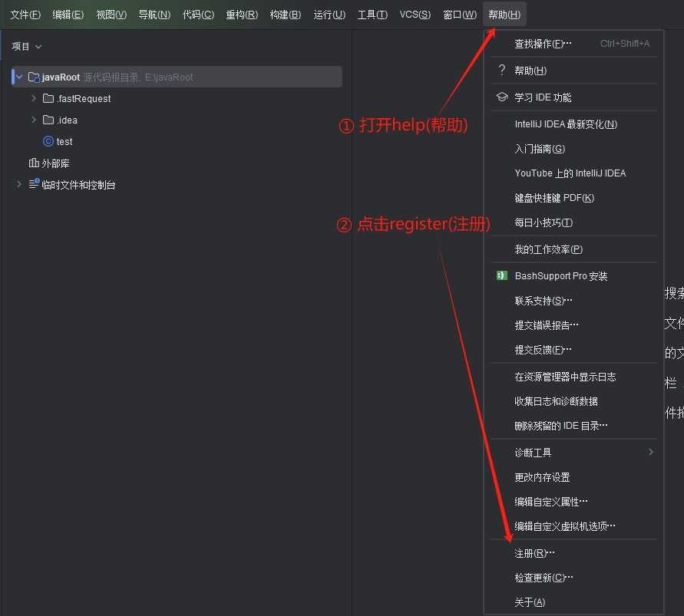Viewport: 684px width, 616px height.
Task: Select 诊断工具 menu entry
Action: 573,453
